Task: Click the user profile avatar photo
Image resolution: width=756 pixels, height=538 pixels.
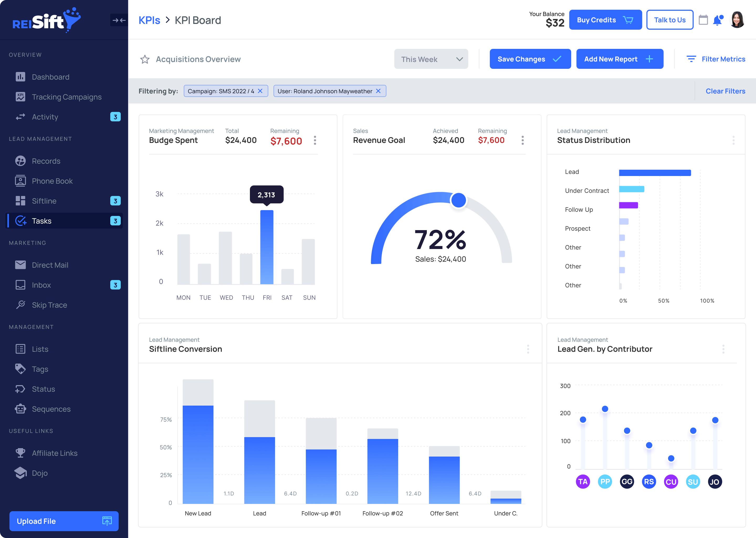Action: [737, 20]
